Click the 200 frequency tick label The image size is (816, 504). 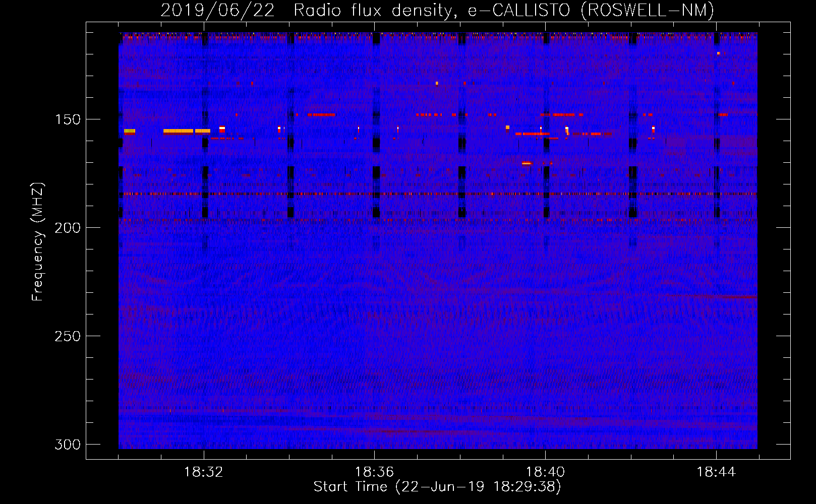pos(68,228)
